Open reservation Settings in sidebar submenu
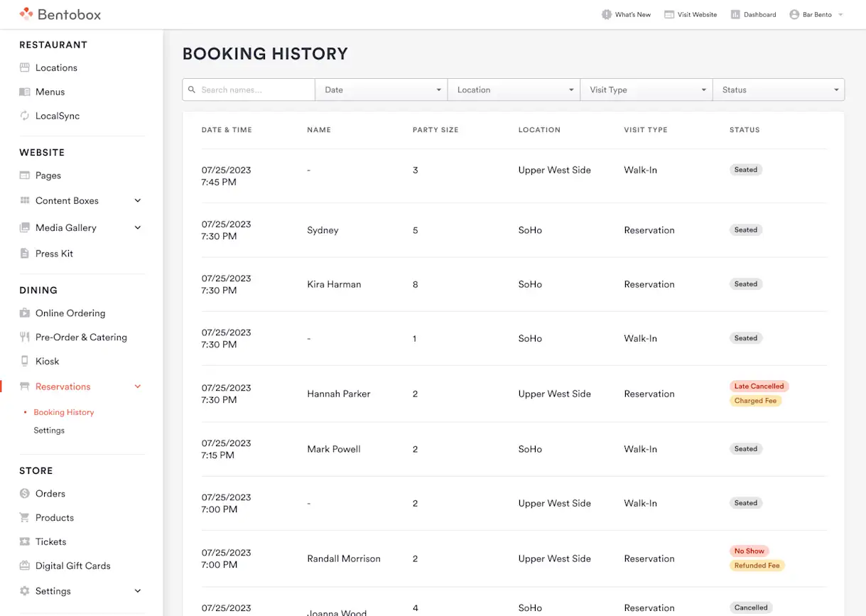The image size is (866, 616). 49,431
